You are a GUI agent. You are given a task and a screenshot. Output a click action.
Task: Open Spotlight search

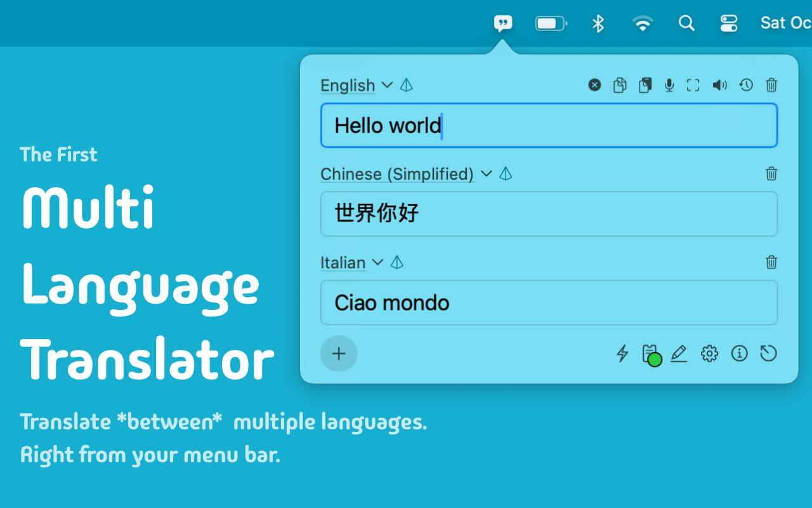[x=686, y=23]
